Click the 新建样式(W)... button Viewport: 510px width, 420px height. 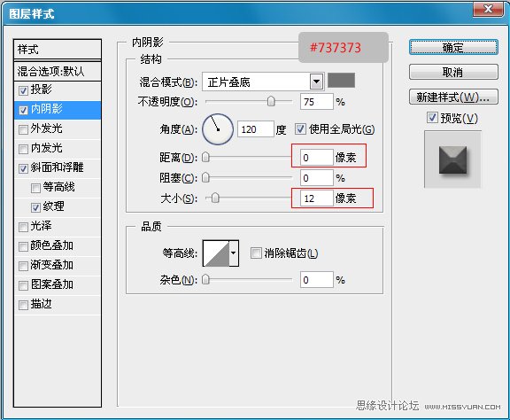[453, 97]
